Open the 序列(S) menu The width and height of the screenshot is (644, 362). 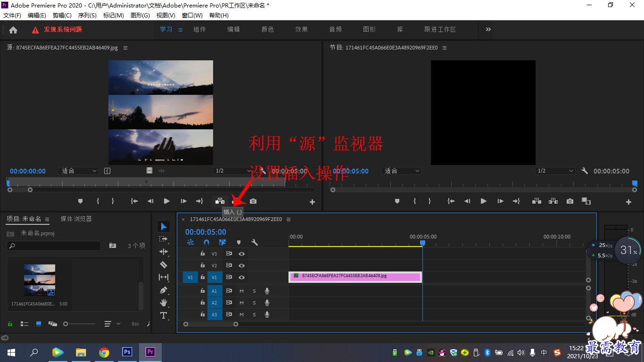pos(87,16)
